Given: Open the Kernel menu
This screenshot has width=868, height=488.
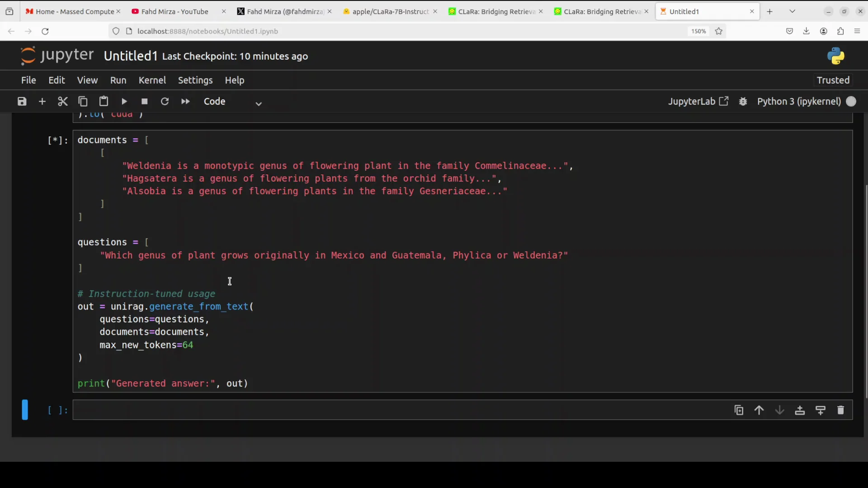Looking at the screenshot, I should pos(152,80).
